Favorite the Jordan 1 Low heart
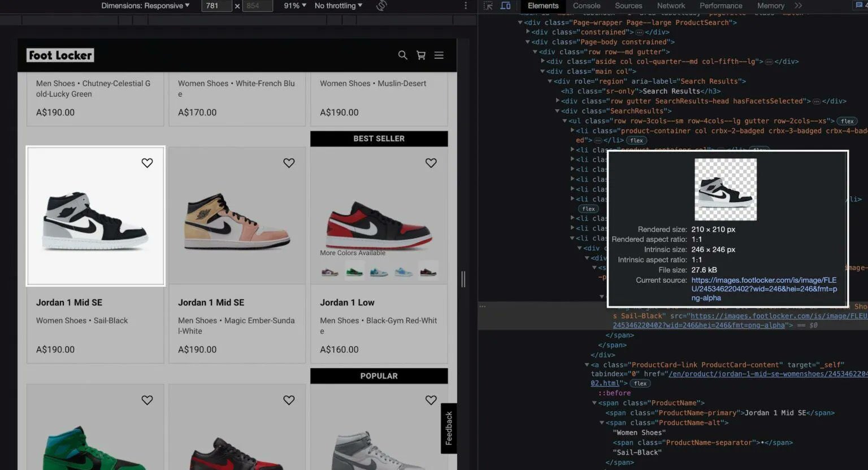The width and height of the screenshot is (868, 470). point(431,163)
